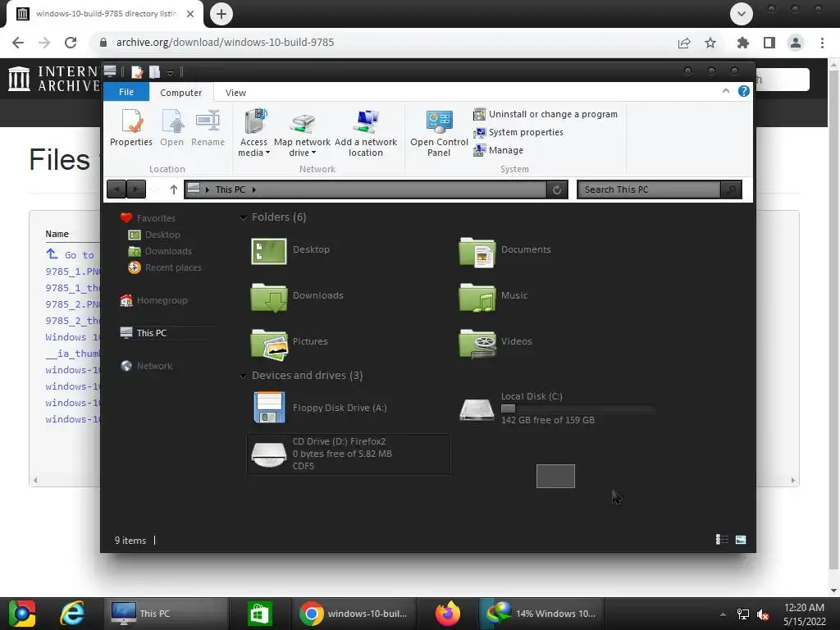Click the search magnifier in Explorer
The width and height of the screenshot is (840, 630).
[x=731, y=189]
